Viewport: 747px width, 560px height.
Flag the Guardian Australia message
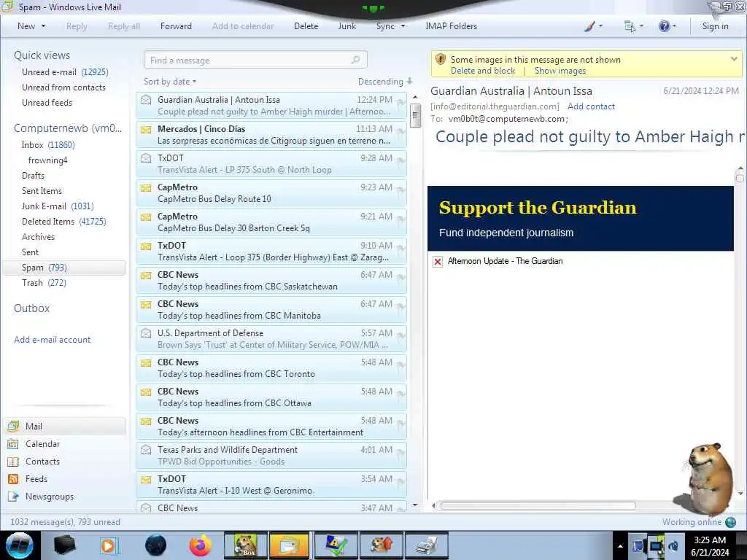click(400, 102)
